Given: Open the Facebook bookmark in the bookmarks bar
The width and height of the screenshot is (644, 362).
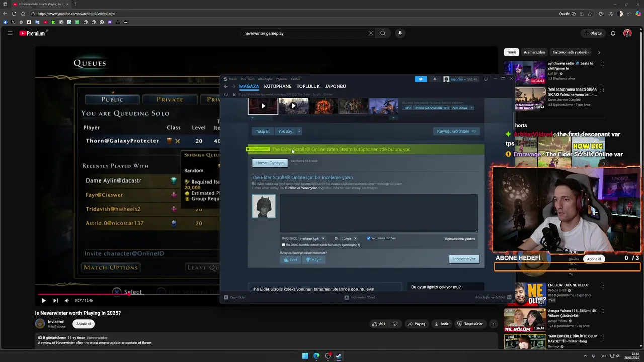Looking at the screenshot, I should (x=5, y=22).
